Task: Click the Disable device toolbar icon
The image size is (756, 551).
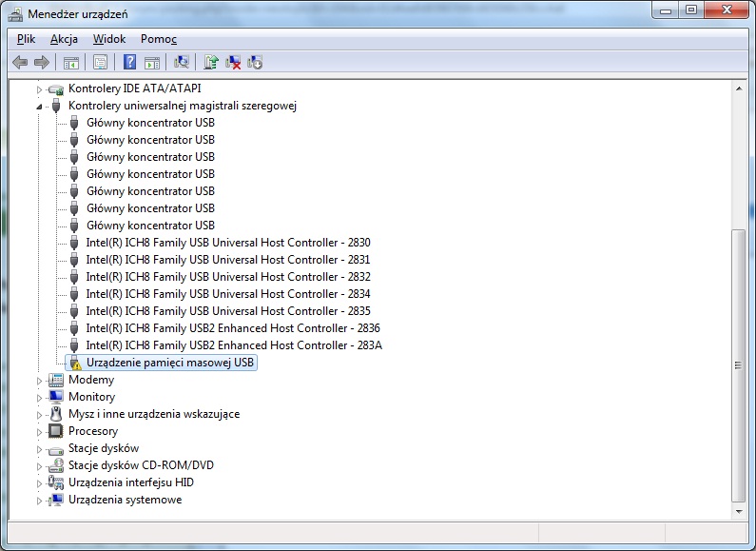Action: click(255, 62)
